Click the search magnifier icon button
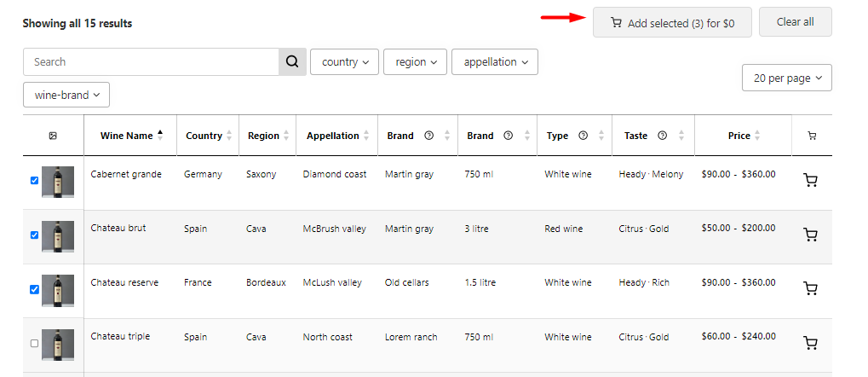This screenshot has width=868, height=377. [x=292, y=61]
